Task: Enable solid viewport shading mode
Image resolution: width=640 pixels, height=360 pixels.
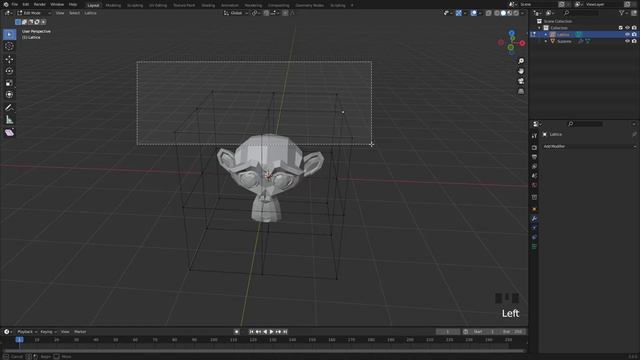Action: [x=503, y=13]
